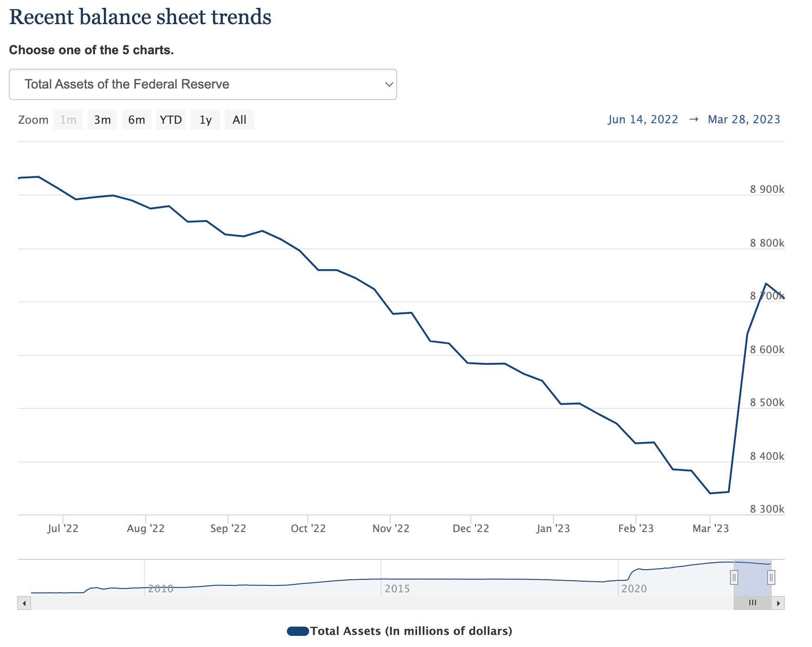Click the arrow between the two dates

[693, 119]
